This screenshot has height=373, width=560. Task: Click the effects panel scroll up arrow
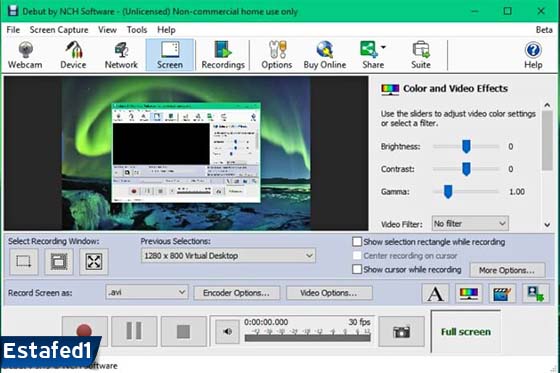(x=547, y=105)
